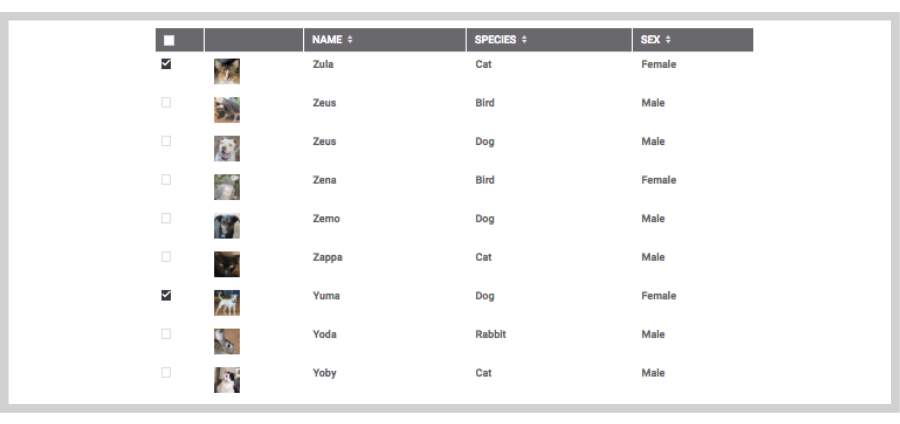Click the Rabbit species cell
The width and height of the screenshot is (900, 424).
point(491,334)
